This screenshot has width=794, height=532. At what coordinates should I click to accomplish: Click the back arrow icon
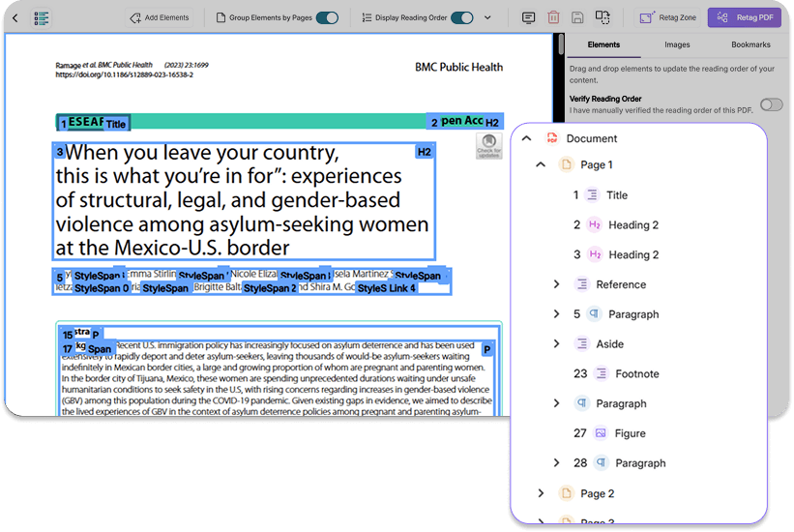(x=15, y=18)
